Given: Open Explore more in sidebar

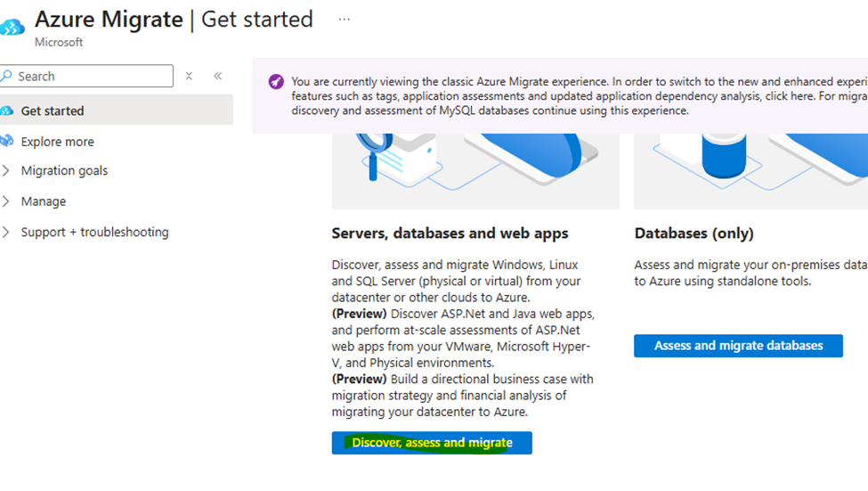Looking at the screenshot, I should 58,142.
